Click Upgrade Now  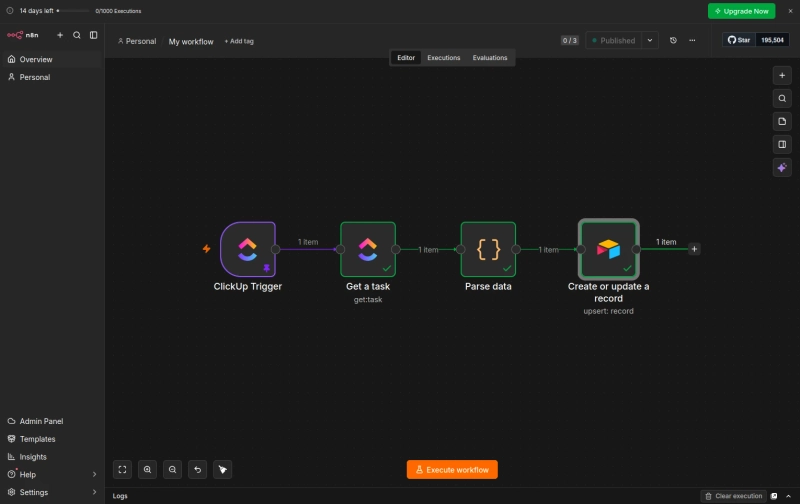click(741, 11)
